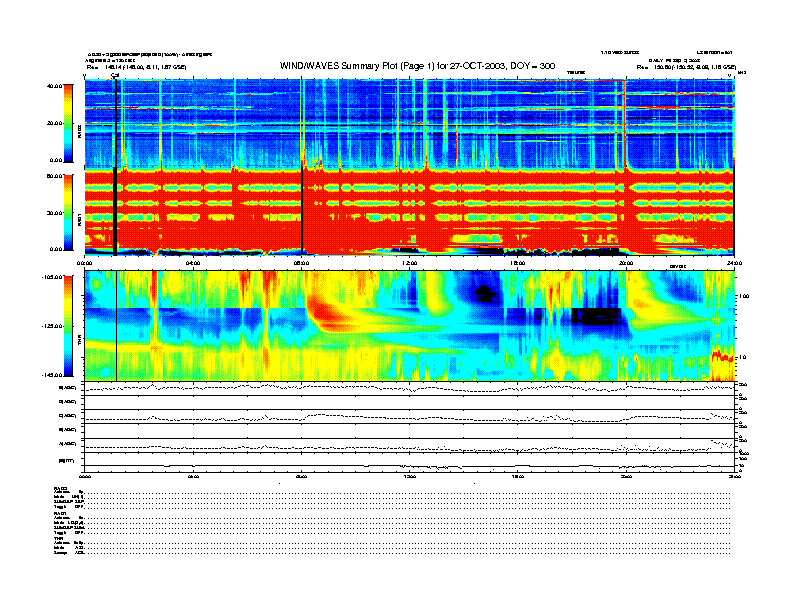Click 12:00 tick label below RAD1 spectrogram

pyautogui.click(x=409, y=263)
